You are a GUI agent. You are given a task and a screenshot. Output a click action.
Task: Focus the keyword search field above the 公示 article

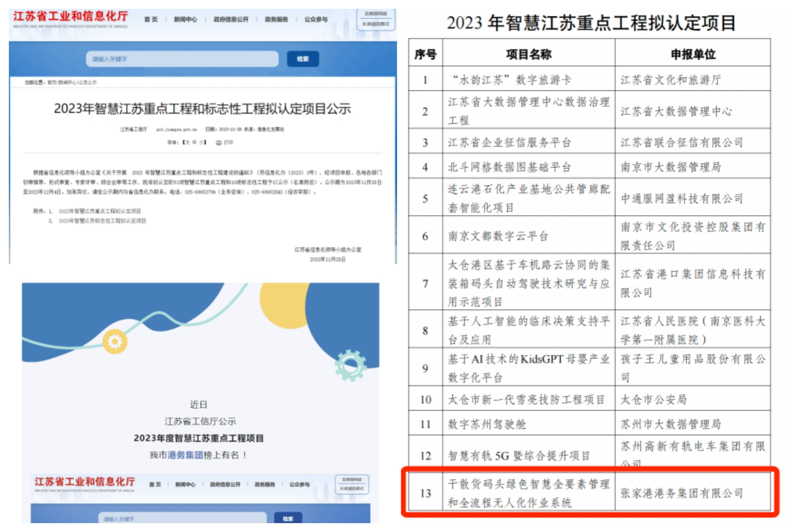pyautogui.click(x=182, y=59)
